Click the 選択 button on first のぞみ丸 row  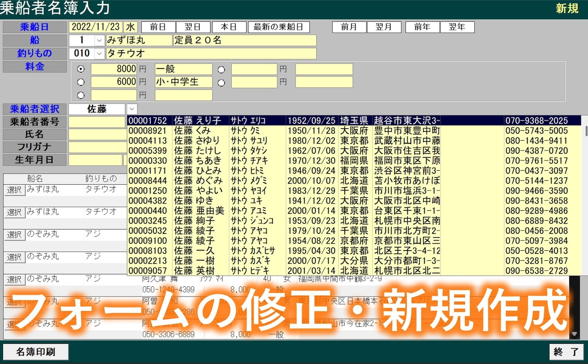coord(14,235)
